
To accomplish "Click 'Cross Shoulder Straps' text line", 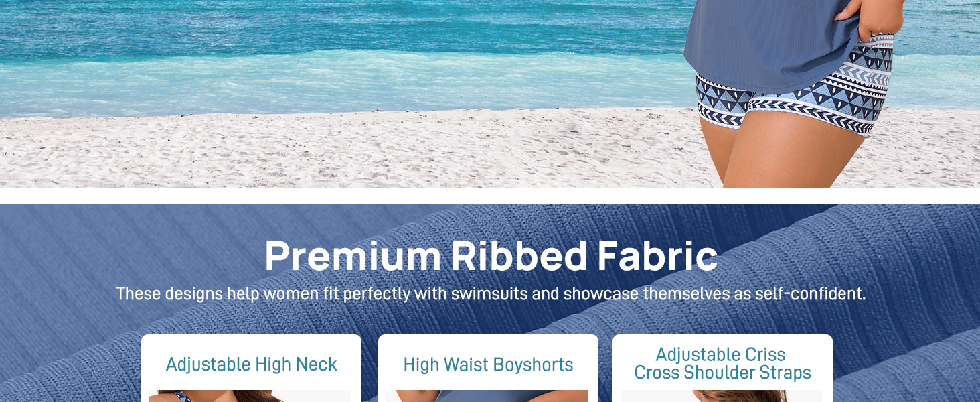I will [x=722, y=373].
